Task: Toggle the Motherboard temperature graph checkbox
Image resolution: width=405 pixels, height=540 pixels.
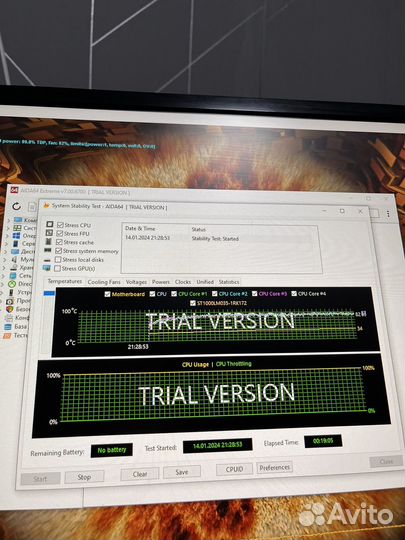Action: coord(107,294)
